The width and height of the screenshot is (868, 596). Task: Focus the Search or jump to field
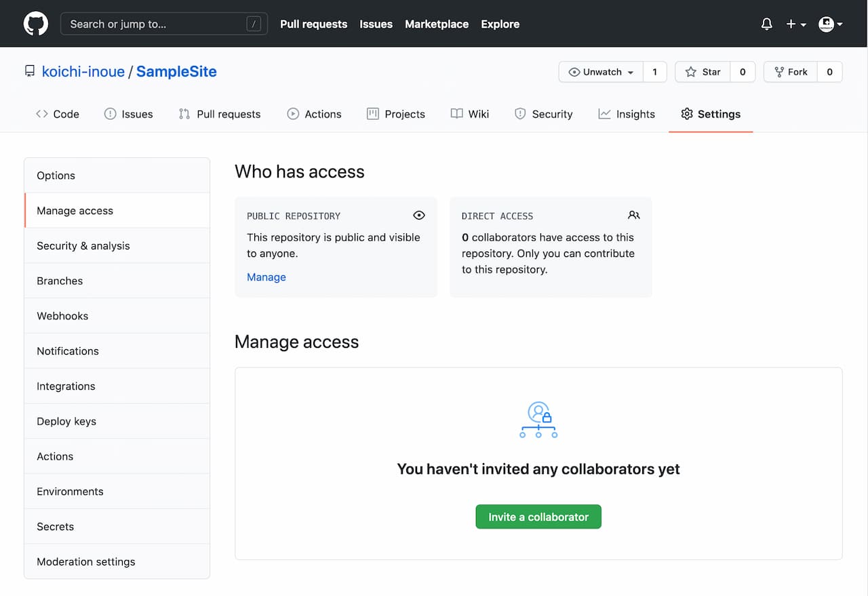tap(156, 24)
